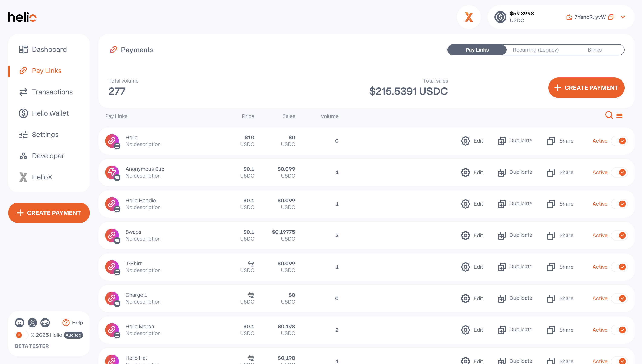
Task: Edit the Charge 1 pay link
Action: point(472,298)
